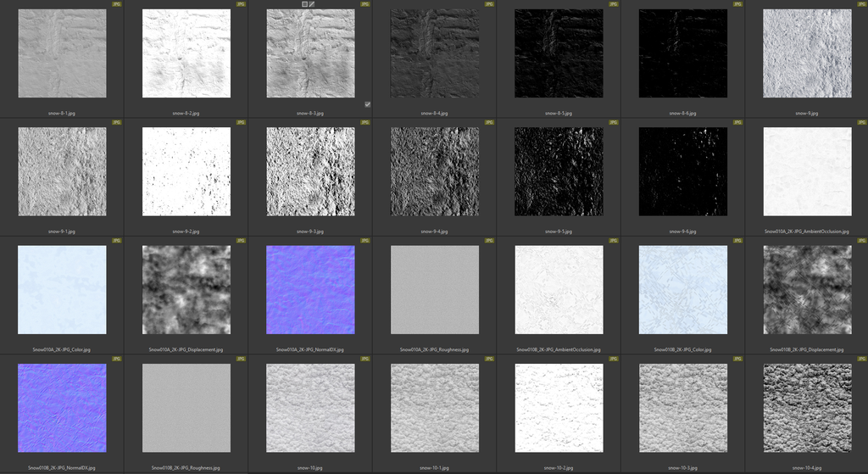Screen dimensions: 868x474
Task: Toggle the selection checkbox on snow-8-3.jpg
Action: click(x=367, y=104)
